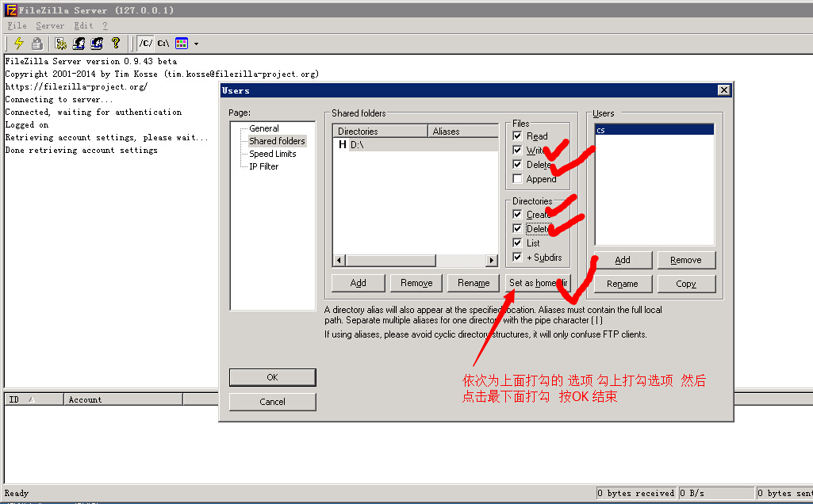813x504 pixels.
Task: Toggle the Files Read checkbox
Action: 517,136
